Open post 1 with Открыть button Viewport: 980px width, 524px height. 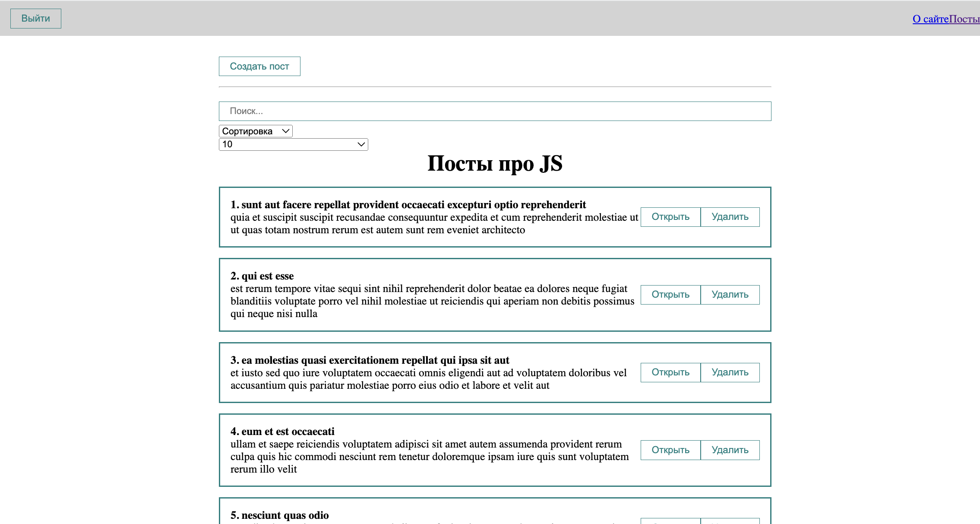[670, 217]
